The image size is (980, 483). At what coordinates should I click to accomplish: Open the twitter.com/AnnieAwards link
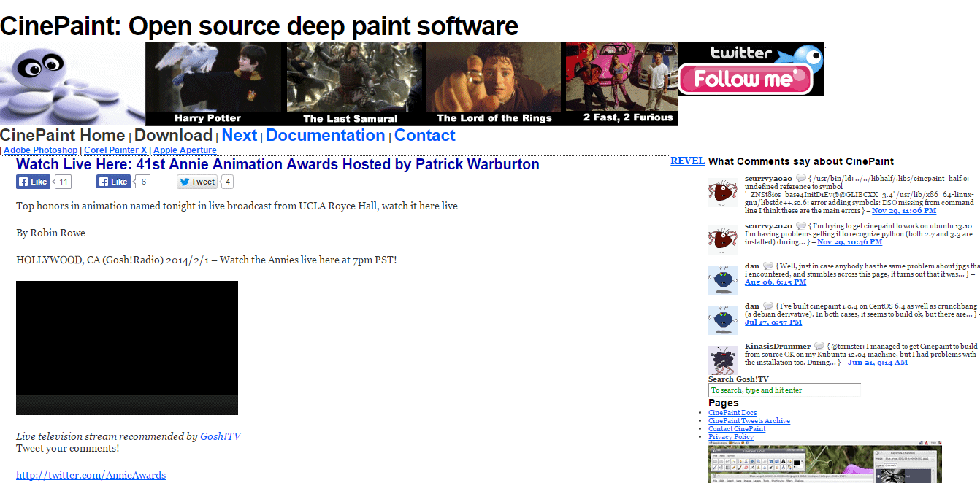coord(91,475)
